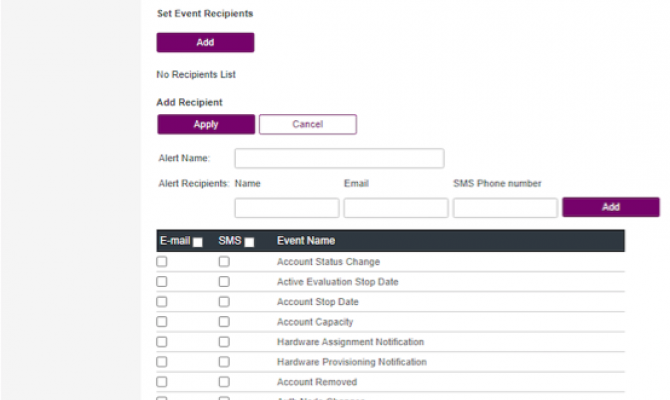Enable SMS for Hardware Provisioning Notification
This screenshot has width=670, height=400.
[224, 362]
